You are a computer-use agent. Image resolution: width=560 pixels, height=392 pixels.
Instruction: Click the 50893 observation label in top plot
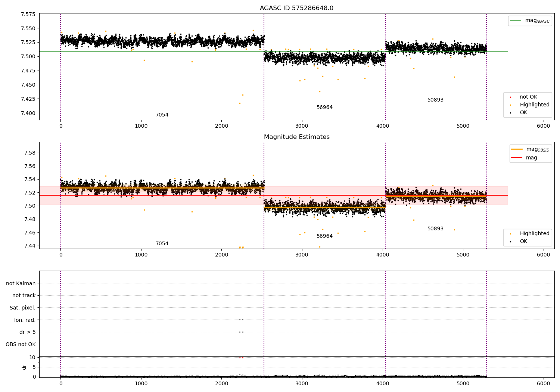(x=435, y=100)
